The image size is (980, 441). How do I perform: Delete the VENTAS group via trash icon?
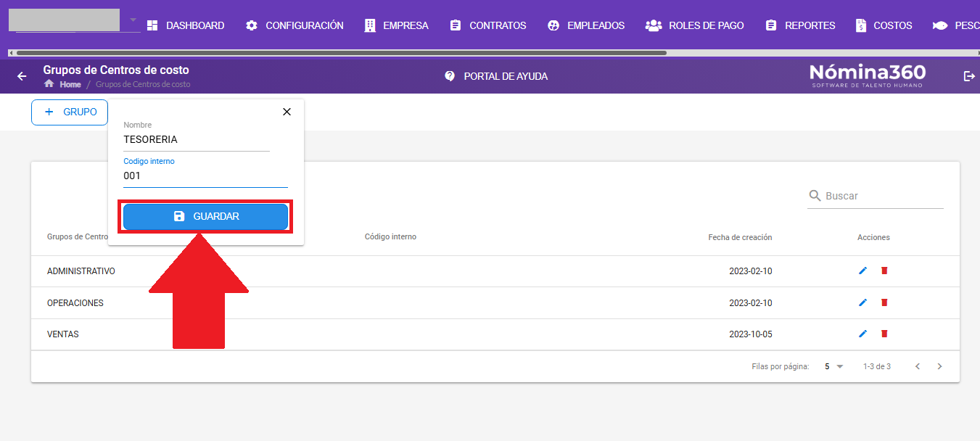click(884, 334)
